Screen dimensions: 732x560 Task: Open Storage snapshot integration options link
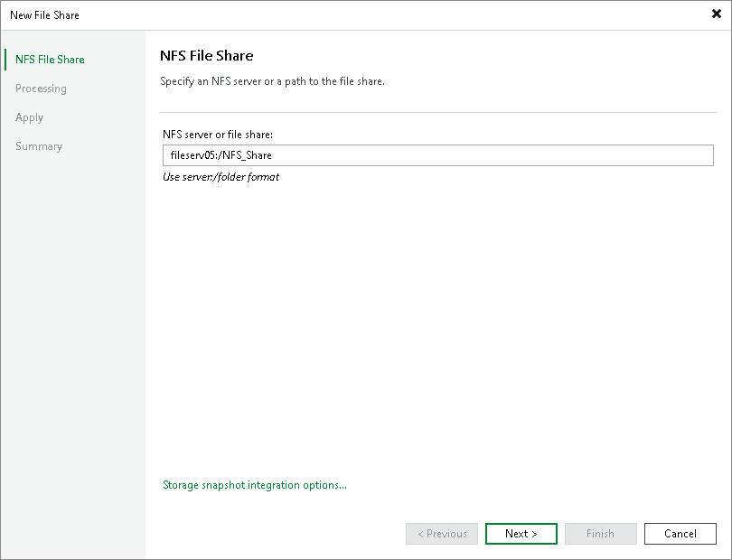click(255, 485)
